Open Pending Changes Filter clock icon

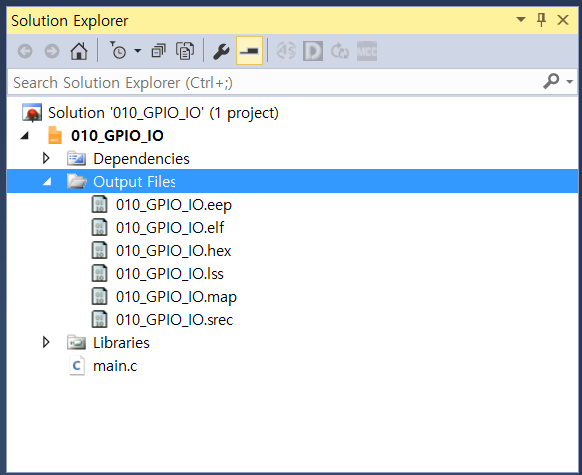click(x=118, y=50)
